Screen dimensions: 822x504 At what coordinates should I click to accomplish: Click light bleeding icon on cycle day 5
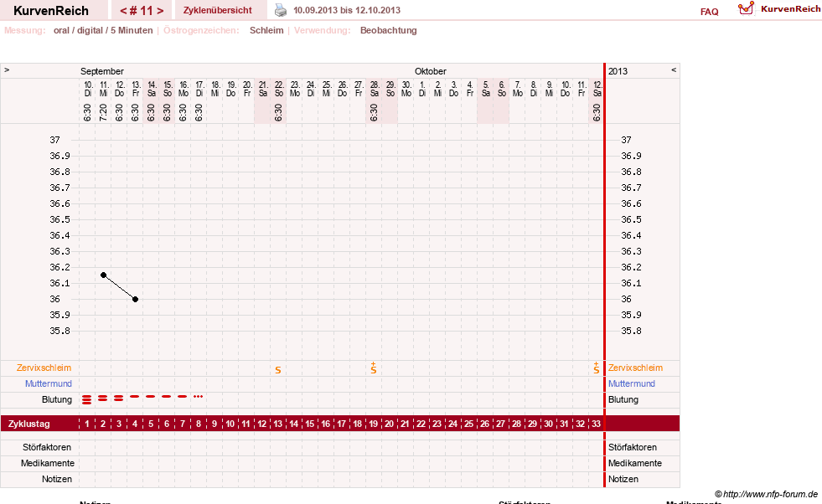click(x=151, y=397)
